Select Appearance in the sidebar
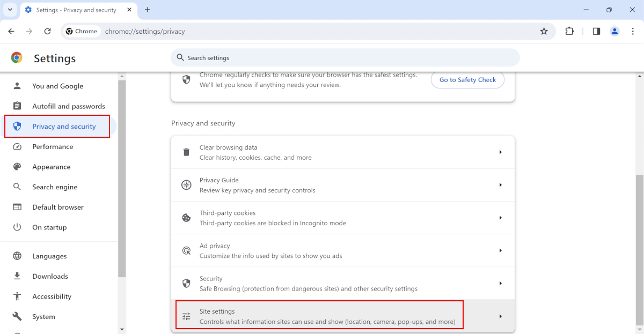This screenshot has height=334, width=644. pos(51,167)
